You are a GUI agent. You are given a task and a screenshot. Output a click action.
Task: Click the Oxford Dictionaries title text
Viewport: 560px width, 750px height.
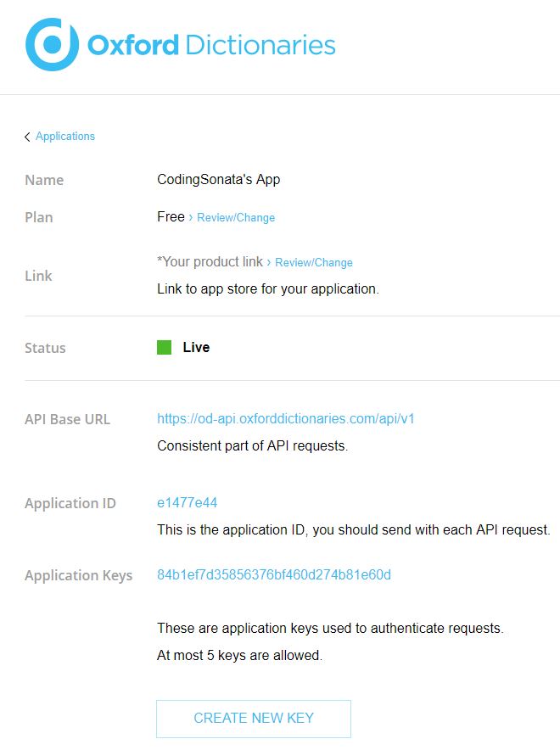click(211, 45)
